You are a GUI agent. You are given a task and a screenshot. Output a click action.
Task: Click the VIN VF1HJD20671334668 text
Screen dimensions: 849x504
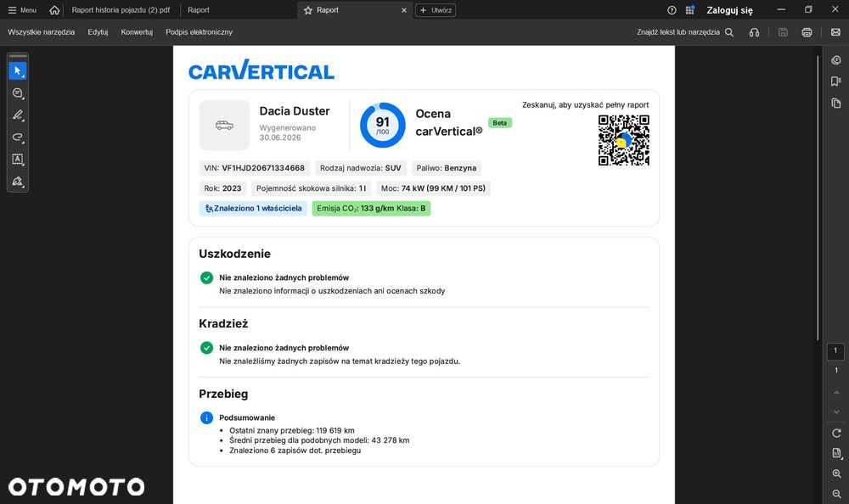click(255, 168)
